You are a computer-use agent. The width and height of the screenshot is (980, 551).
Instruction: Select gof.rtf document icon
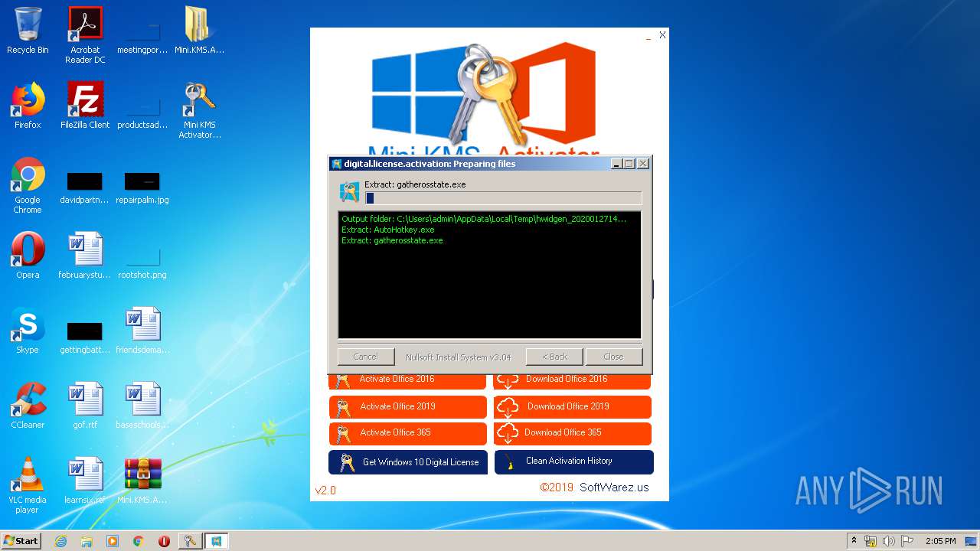[85, 406]
